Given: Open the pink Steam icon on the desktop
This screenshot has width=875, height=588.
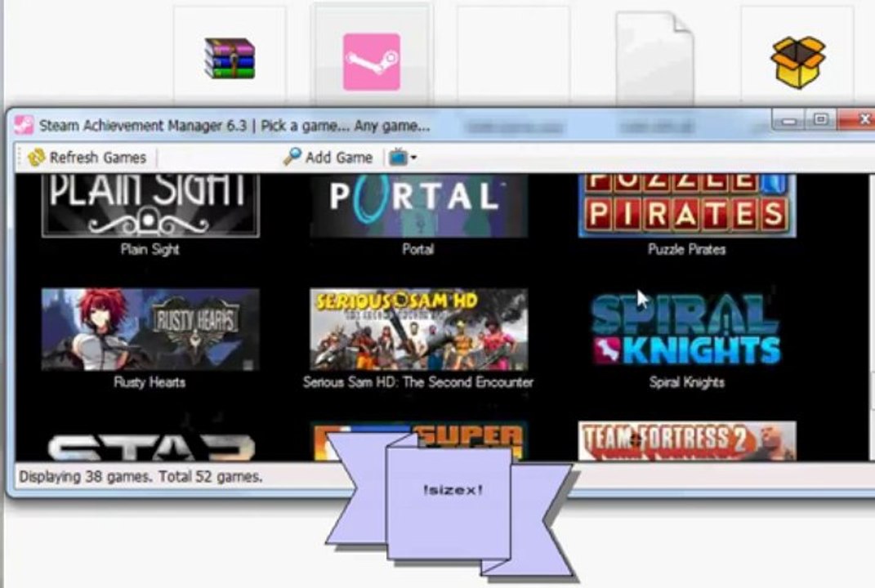Looking at the screenshot, I should click(372, 61).
